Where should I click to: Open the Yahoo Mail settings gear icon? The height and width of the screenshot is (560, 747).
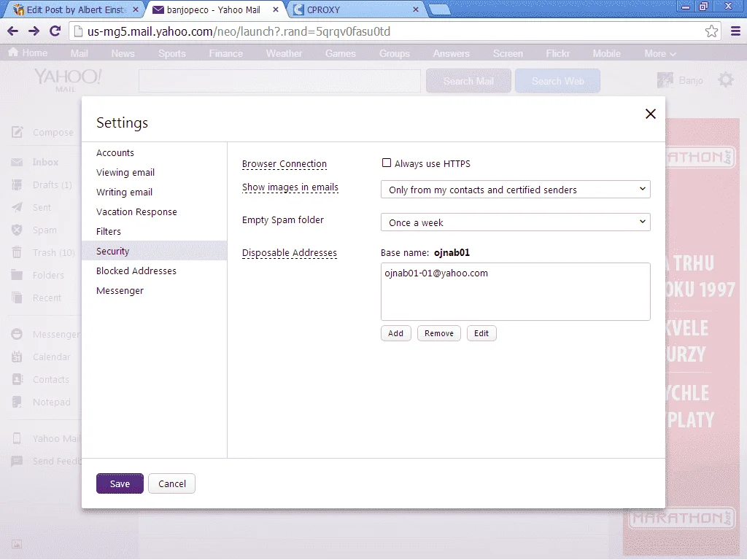pos(726,80)
